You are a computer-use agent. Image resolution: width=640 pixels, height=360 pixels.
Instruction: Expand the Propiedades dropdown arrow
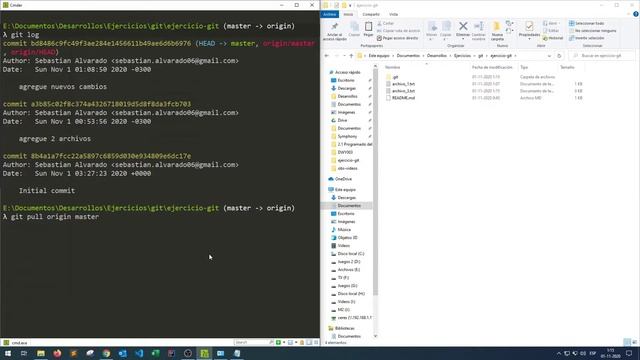coord(529,39)
